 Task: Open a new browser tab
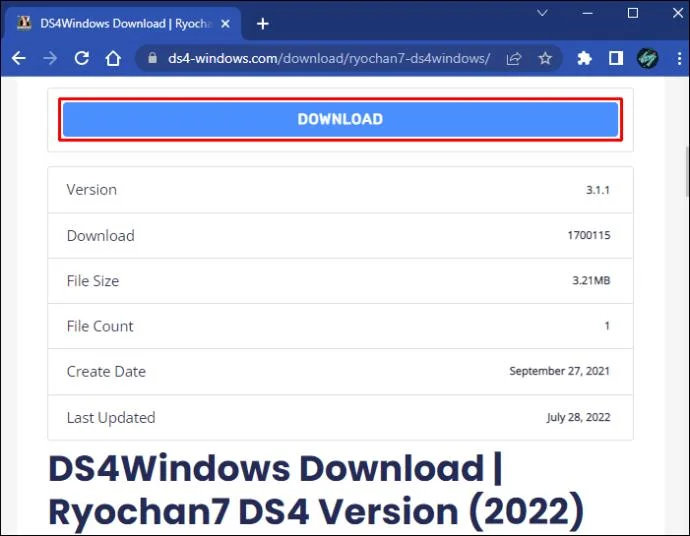(x=263, y=24)
